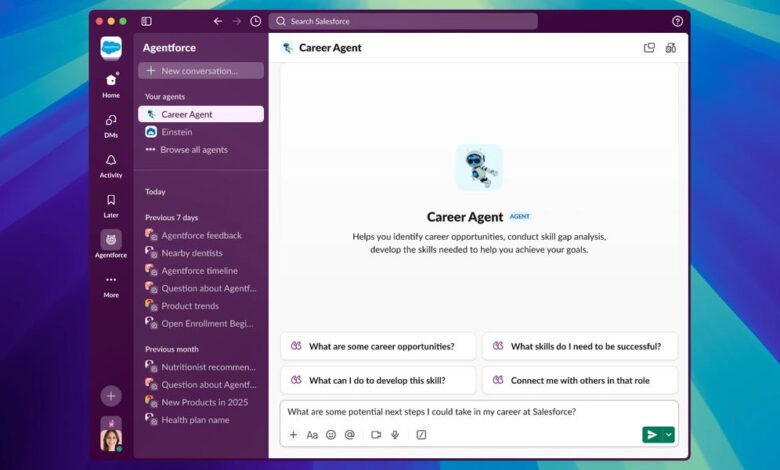The height and width of the screenshot is (470, 780).
Task: Open the emoji picker
Action: [x=331, y=435]
